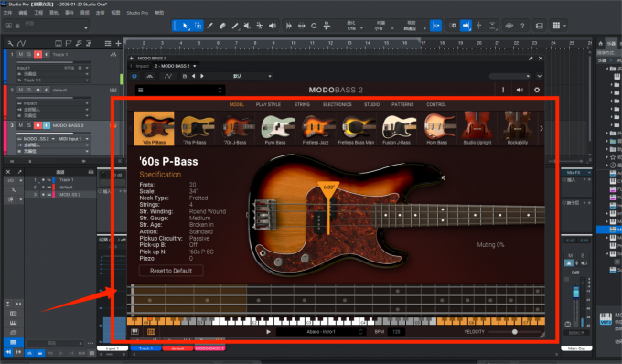The image size is (622, 364).
Task: Open the ELECTRONICS tab
Action: click(338, 104)
